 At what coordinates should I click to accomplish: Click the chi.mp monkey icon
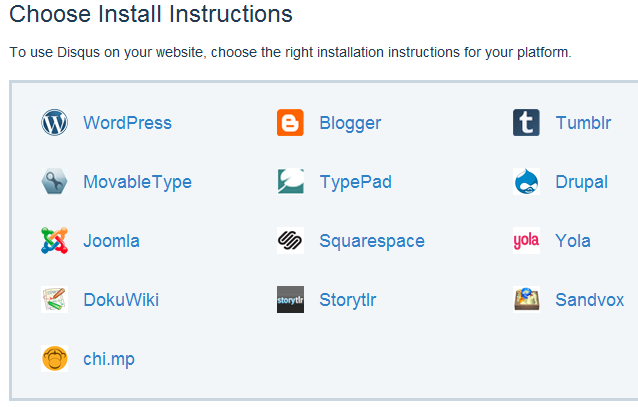coord(54,359)
